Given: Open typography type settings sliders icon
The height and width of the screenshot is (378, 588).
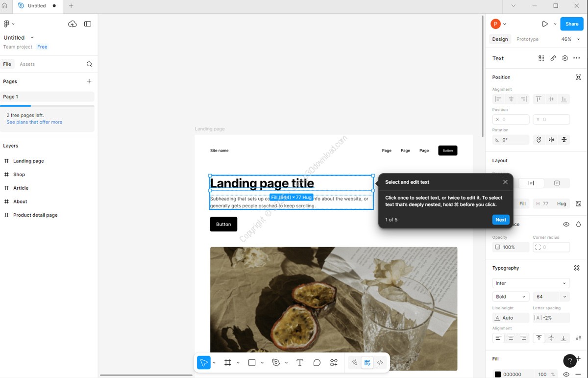Looking at the screenshot, I should (x=579, y=338).
